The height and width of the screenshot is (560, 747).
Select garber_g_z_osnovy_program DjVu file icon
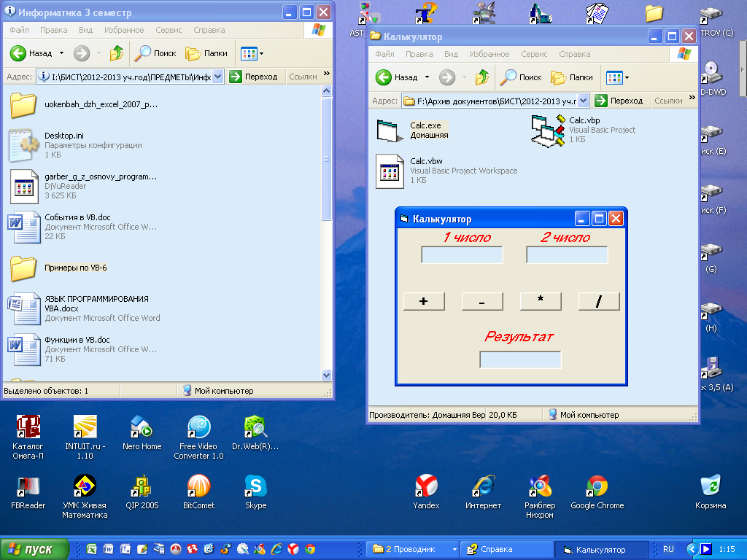coord(24,186)
